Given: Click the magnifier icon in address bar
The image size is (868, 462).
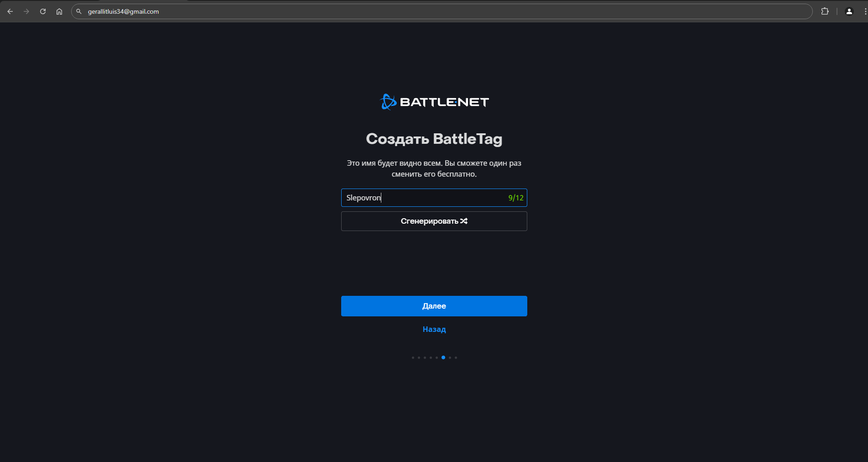Looking at the screenshot, I should click(79, 11).
